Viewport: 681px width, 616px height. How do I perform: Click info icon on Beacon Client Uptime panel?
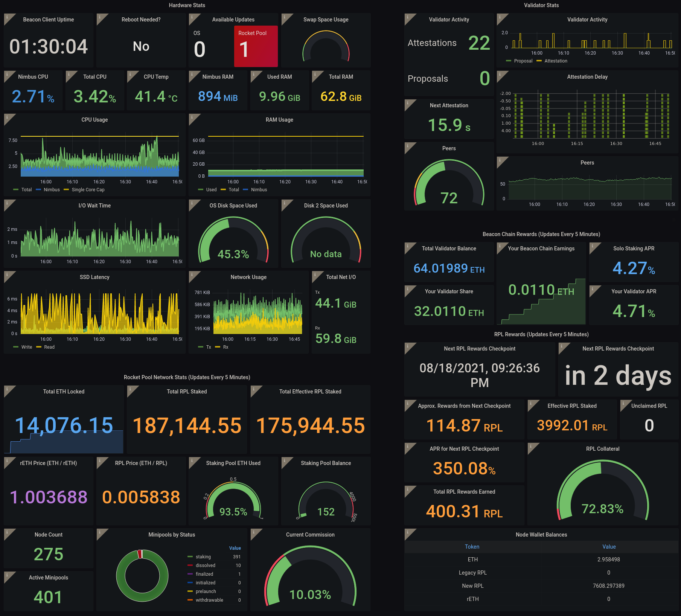(x=7, y=17)
